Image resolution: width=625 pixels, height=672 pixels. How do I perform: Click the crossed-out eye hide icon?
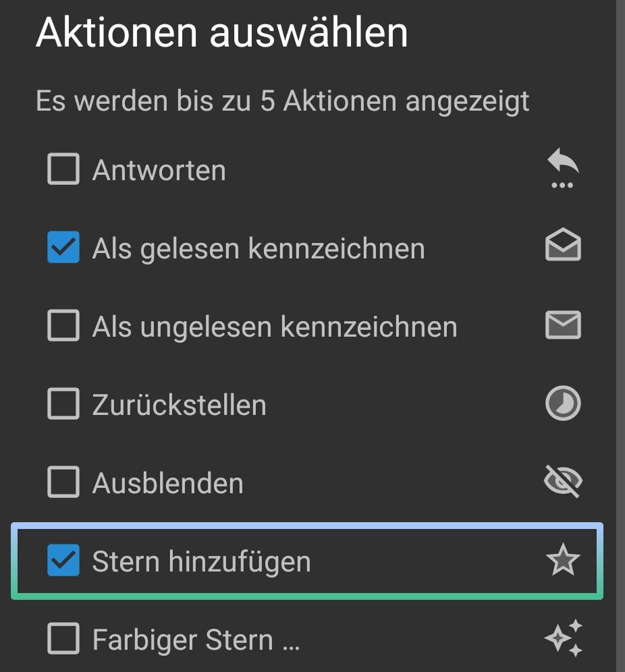563,481
